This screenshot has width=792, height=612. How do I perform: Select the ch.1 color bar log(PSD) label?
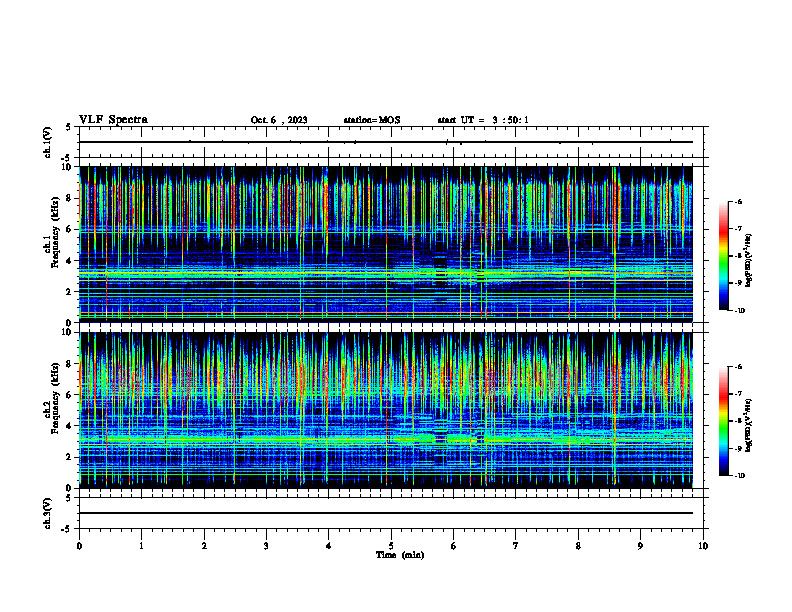[749, 261]
